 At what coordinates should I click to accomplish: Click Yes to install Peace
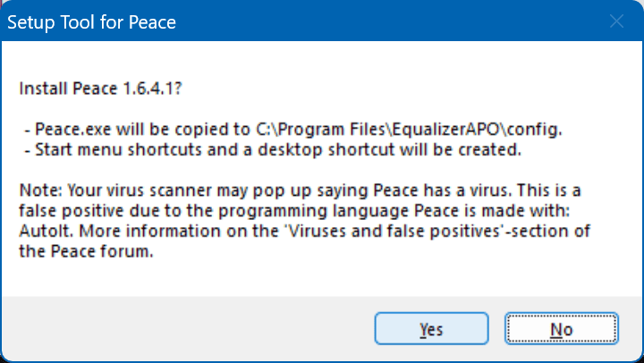pyautogui.click(x=431, y=330)
